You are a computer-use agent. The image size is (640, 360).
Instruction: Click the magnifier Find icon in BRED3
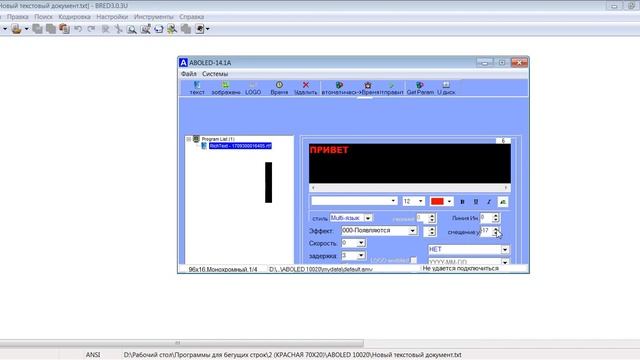[x=131, y=29]
